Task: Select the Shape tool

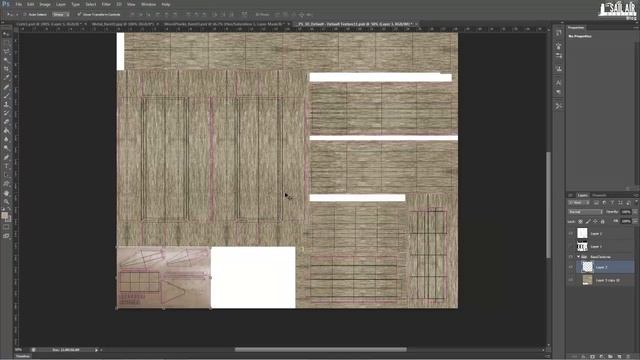Action: (6, 184)
